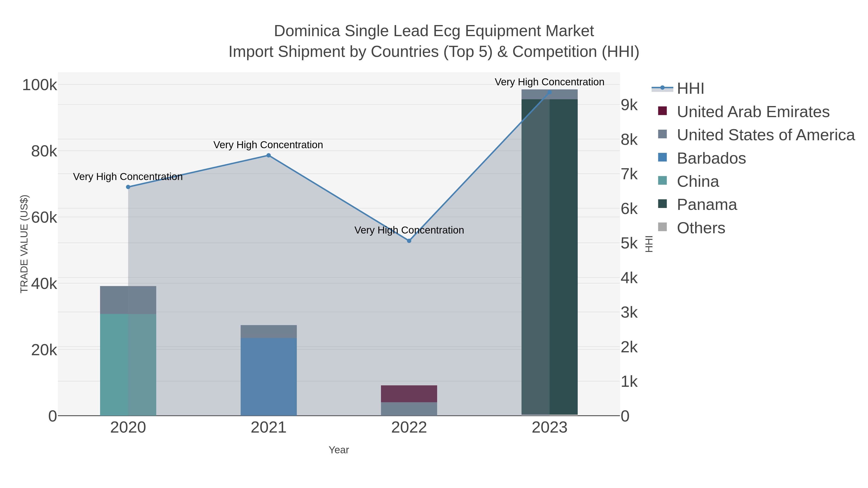Click the 2021 x-axis label
868x488 pixels.
click(x=269, y=428)
